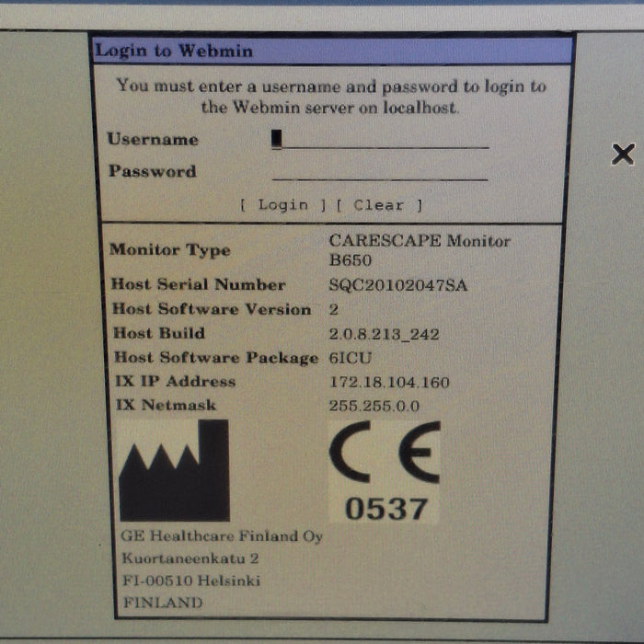Click the 'Username' label
The width and height of the screenshot is (644, 644).
pos(153,139)
